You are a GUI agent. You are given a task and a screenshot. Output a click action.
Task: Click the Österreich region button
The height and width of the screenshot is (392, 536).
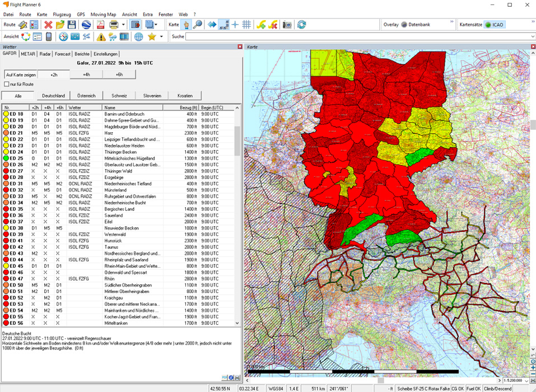86,96
